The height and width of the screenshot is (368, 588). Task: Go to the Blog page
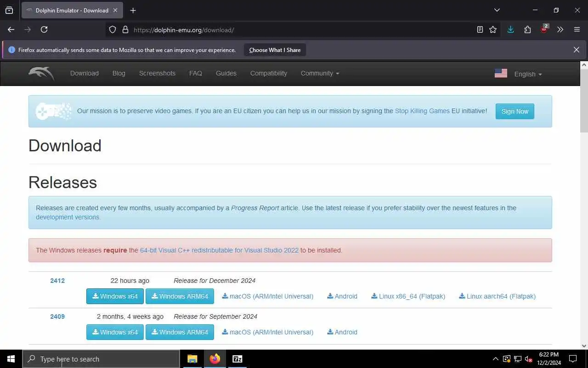click(119, 73)
